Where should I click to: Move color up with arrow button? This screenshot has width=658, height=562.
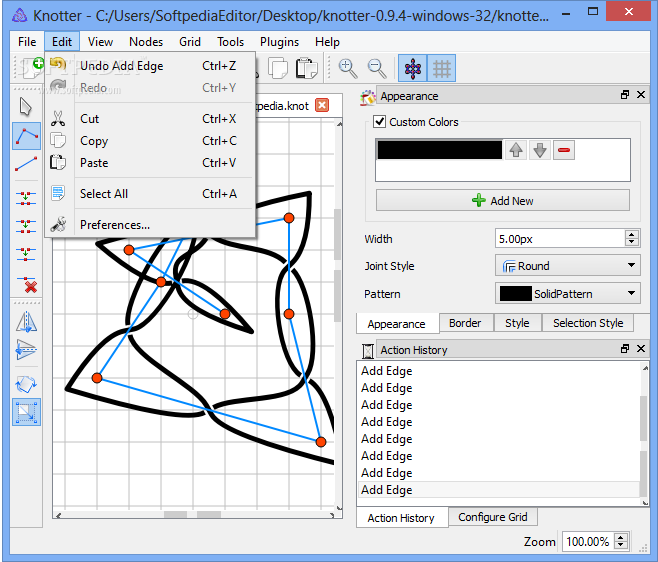[516, 150]
